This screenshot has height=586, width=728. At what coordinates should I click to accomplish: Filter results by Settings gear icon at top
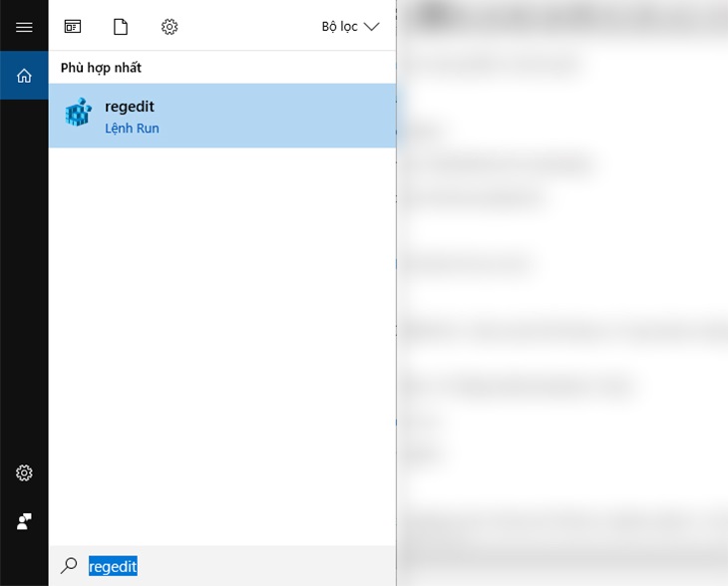point(170,27)
